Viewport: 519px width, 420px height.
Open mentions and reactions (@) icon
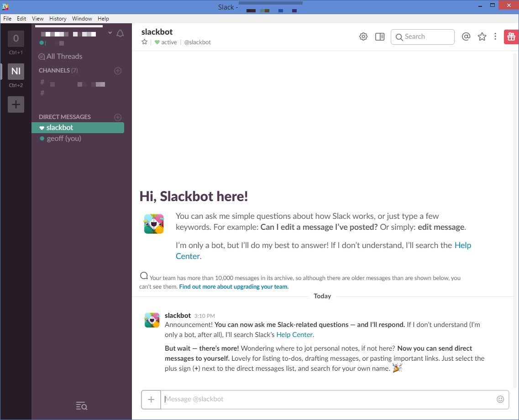[466, 37]
